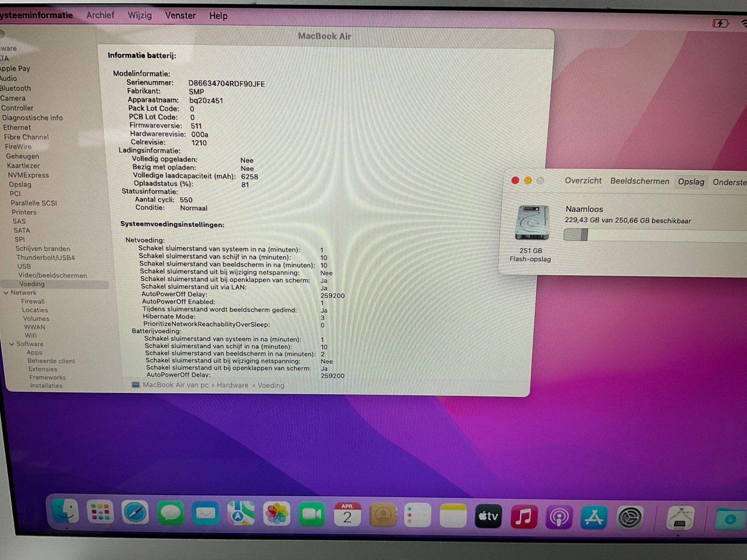Open the Archief menu
This screenshot has width=747, height=560.
[100, 15]
